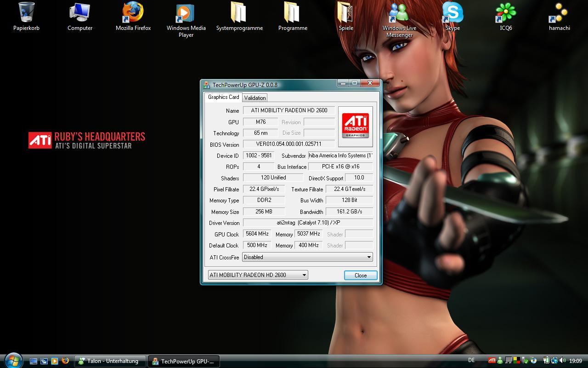
Task: Open the GPU selection dropdown at bottom
Action: click(258, 275)
